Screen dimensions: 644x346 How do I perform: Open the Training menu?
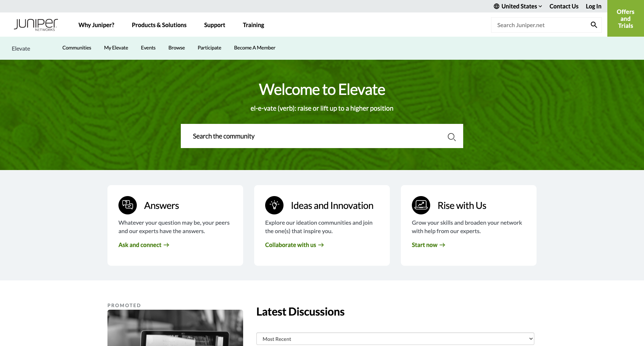coord(253,25)
